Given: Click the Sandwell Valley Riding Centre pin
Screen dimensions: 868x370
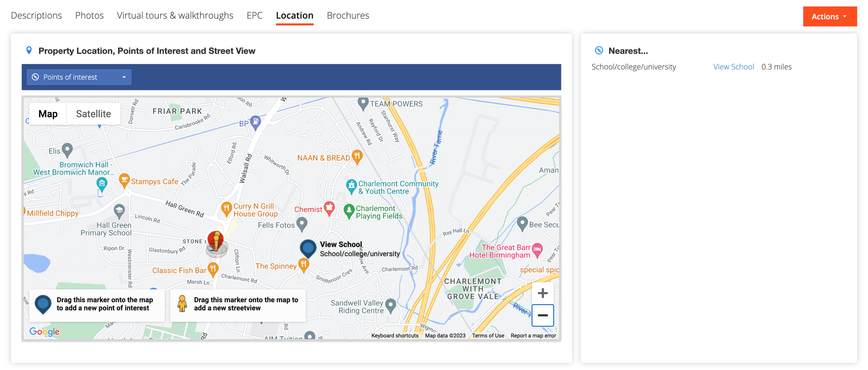Looking at the screenshot, I should coord(391,306).
